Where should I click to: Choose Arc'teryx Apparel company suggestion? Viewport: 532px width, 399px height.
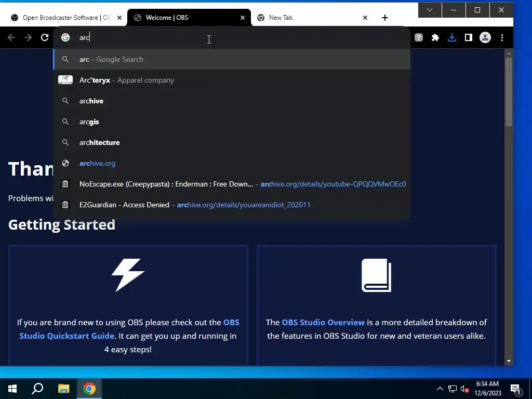(x=232, y=80)
